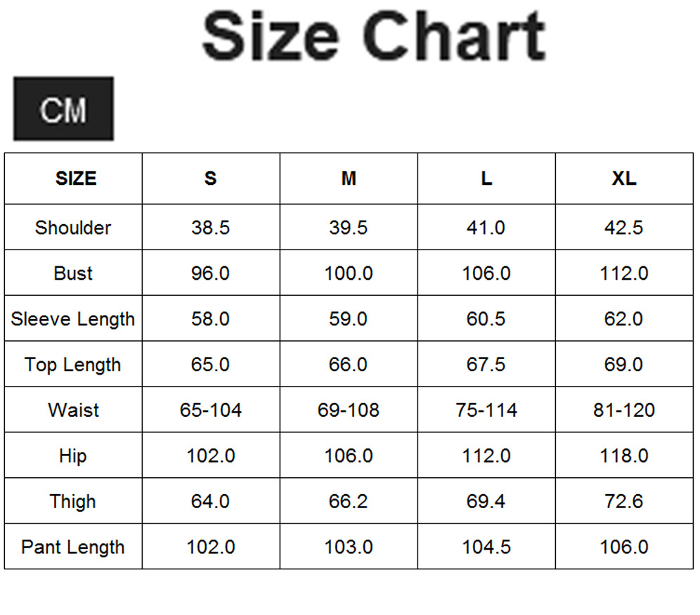Click the Thigh row label
Image resolution: width=700 pixels, height=615 pixels.
click(73, 502)
